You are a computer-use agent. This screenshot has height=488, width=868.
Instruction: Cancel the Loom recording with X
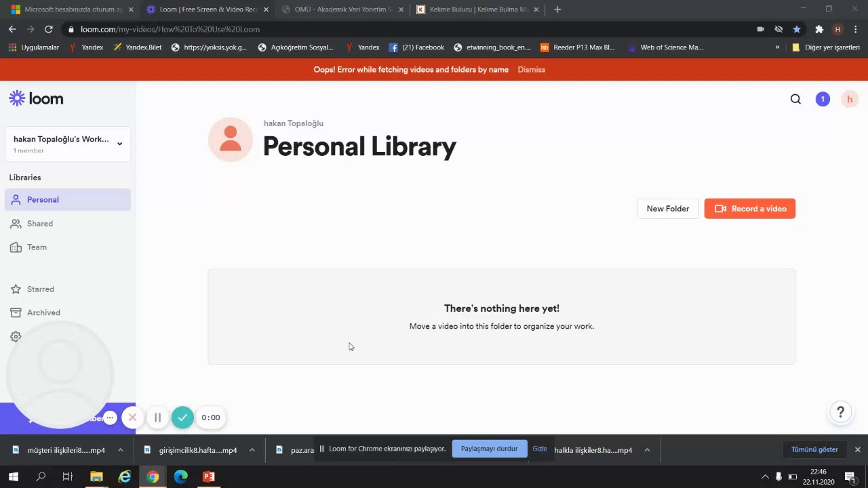132,418
